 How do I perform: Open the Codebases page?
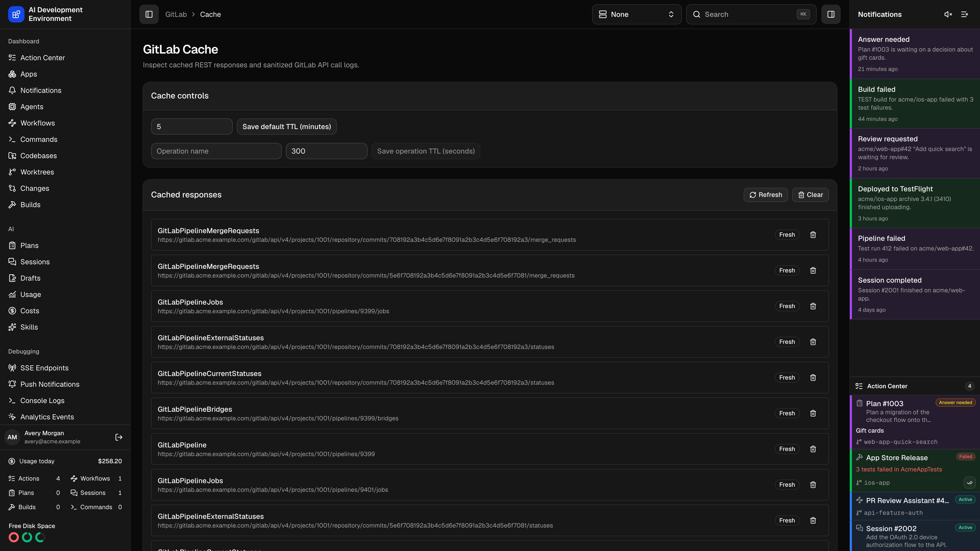click(x=65, y=156)
